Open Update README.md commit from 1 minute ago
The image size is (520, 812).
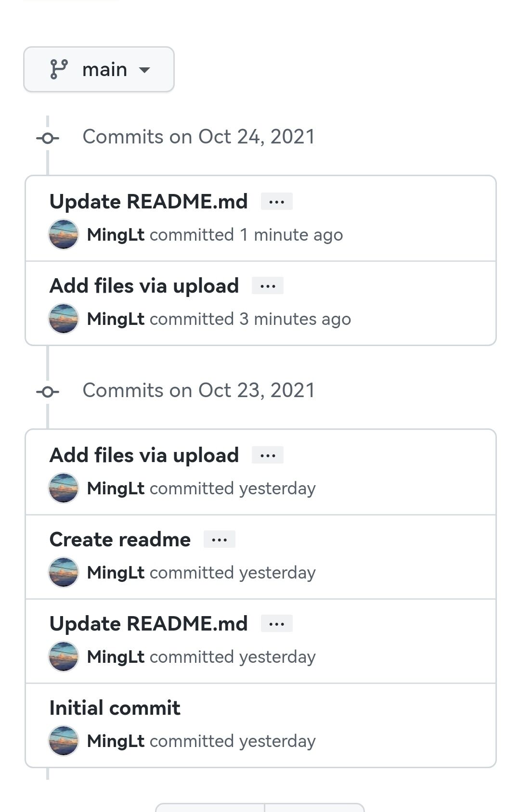click(x=148, y=202)
